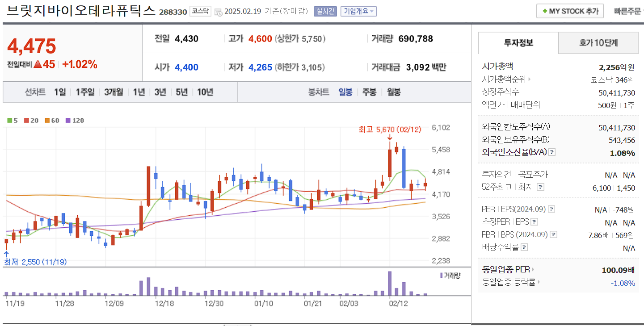Open the PBR|BPS(2024.09) help icon
Image resolution: width=644 pixels, height=326 pixels.
[x=554, y=234]
